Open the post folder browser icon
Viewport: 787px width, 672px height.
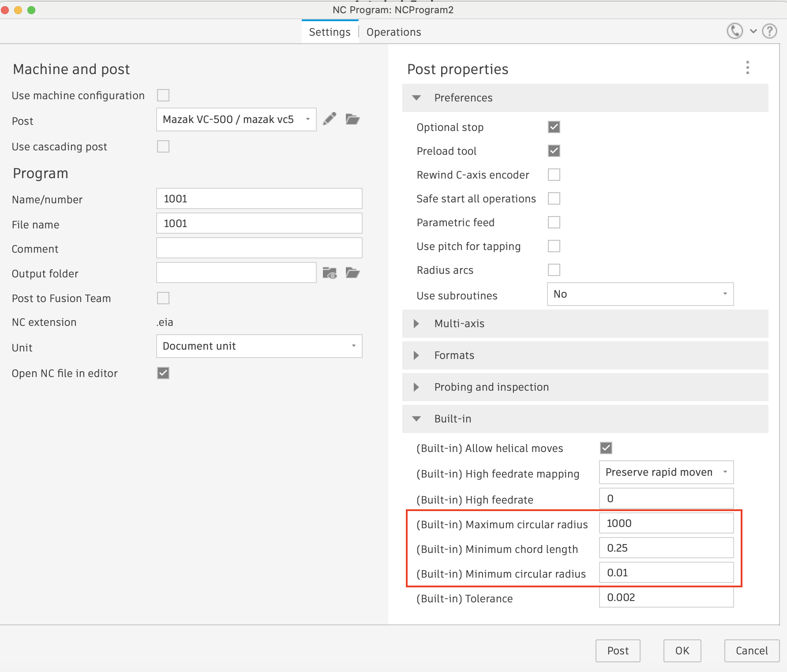click(x=352, y=119)
